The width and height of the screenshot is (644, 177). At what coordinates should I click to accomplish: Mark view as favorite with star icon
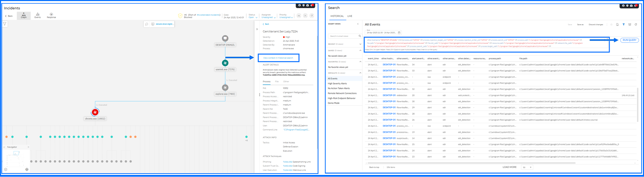(611, 25)
